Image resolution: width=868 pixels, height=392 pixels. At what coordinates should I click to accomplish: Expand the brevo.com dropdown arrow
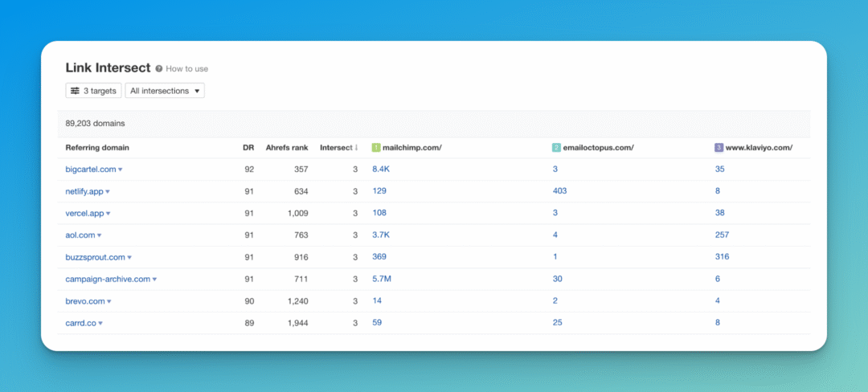click(x=109, y=302)
